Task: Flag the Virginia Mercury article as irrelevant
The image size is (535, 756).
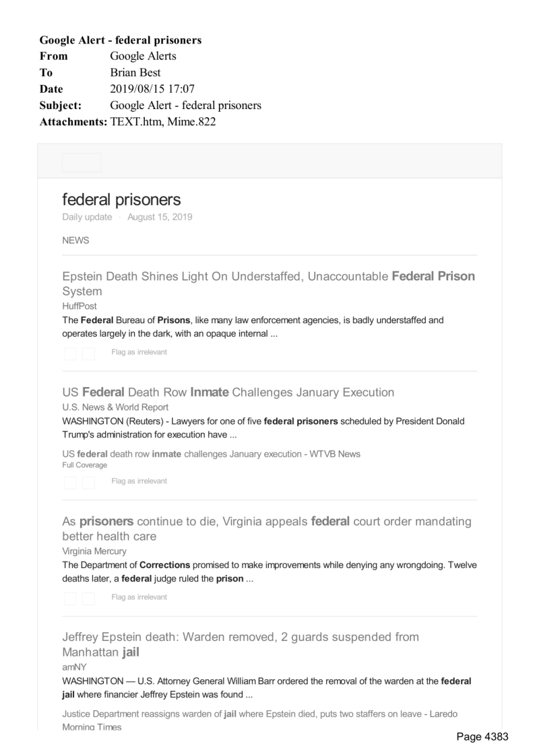Action: [x=139, y=597]
